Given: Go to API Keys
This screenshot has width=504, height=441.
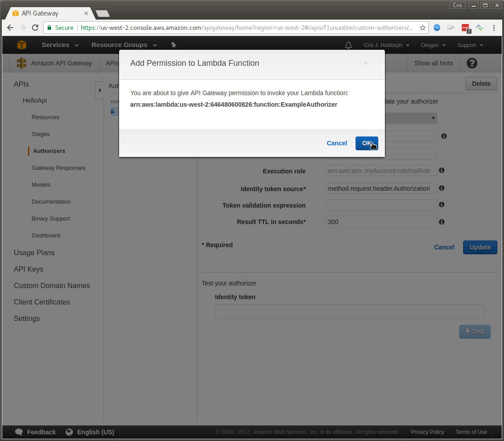Looking at the screenshot, I should click(28, 269).
